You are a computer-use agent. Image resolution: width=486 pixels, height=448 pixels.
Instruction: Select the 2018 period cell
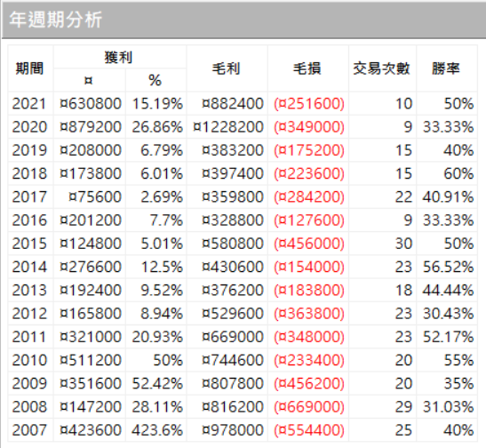29,173
